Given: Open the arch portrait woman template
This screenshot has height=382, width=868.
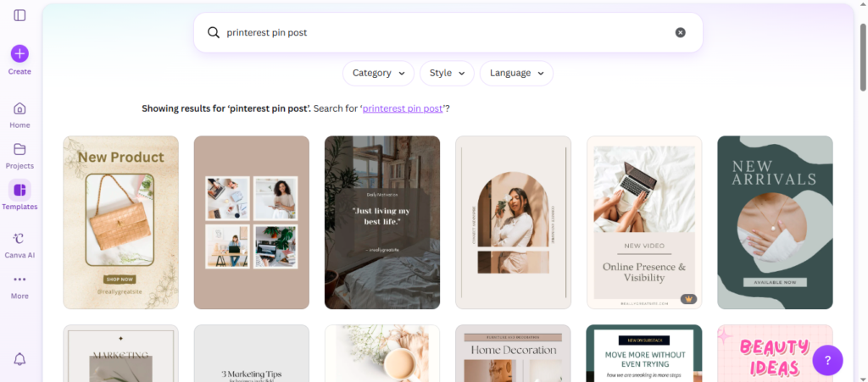Looking at the screenshot, I should pyautogui.click(x=513, y=222).
